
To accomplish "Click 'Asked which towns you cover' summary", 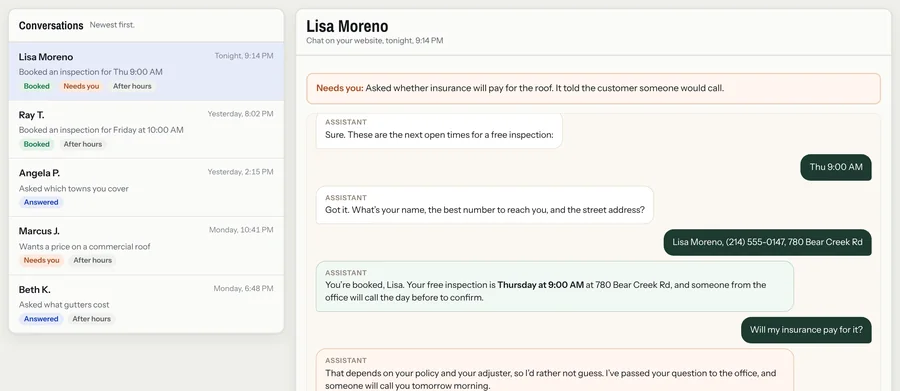I will [x=73, y=188].
